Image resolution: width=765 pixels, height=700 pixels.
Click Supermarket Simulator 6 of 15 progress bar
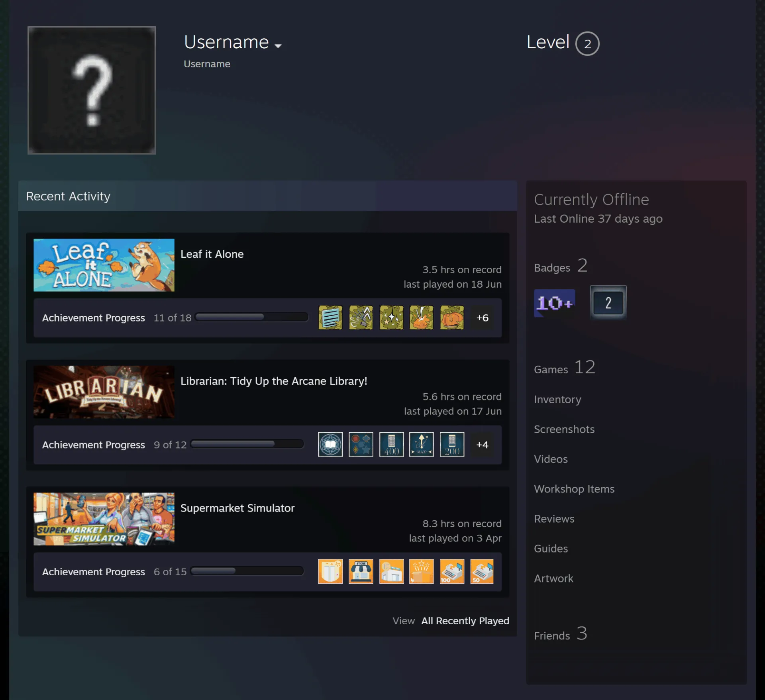[247, 571]
